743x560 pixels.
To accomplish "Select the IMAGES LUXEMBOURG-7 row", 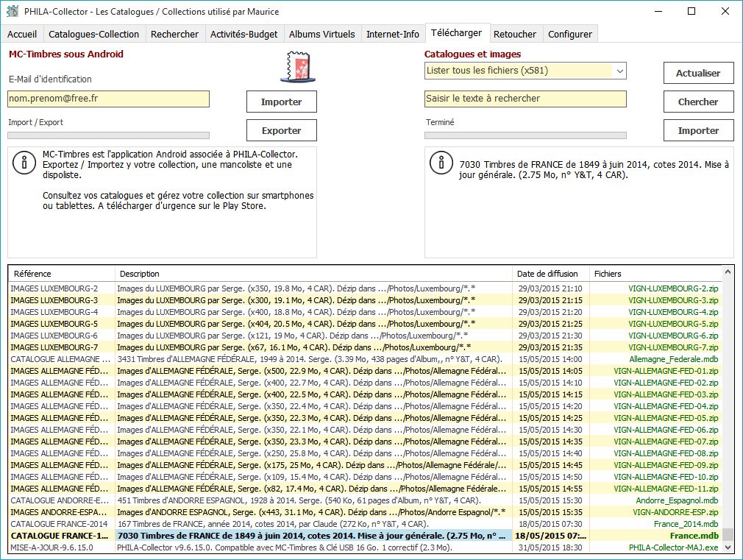I will [x=366, y=347].
